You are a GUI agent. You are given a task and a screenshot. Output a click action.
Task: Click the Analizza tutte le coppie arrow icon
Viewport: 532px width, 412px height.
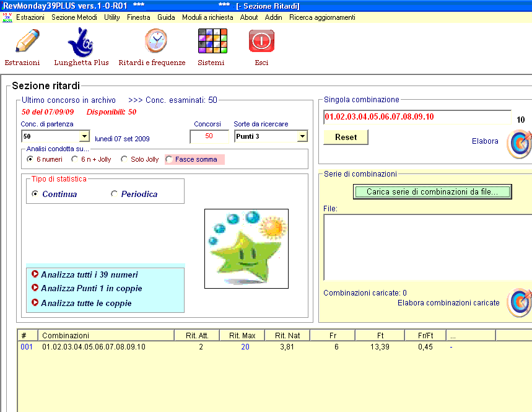click(x=35, y=302)
